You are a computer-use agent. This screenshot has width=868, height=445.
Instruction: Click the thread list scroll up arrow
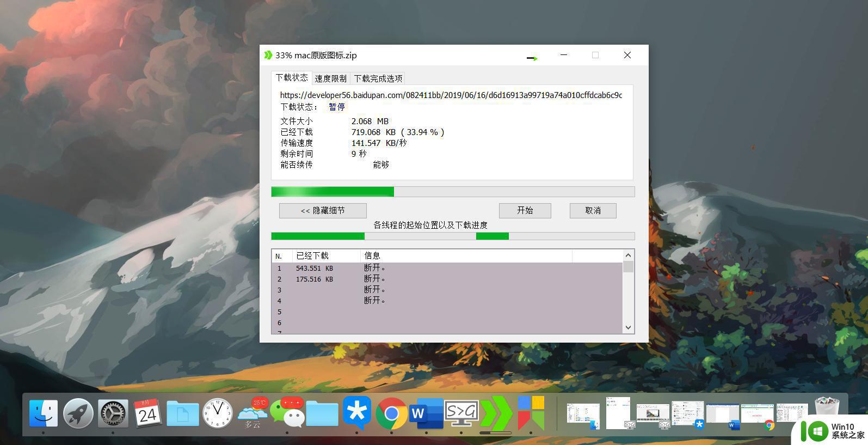628,255
